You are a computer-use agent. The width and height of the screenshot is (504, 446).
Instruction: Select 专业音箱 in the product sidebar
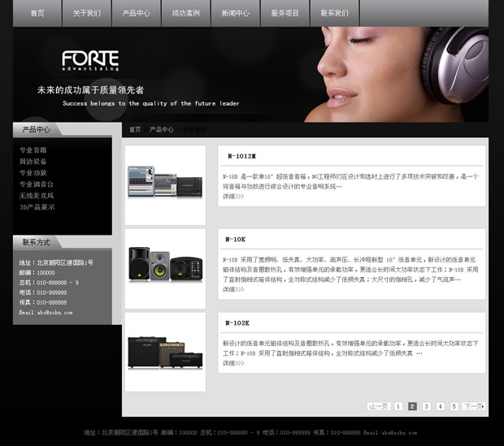click(33, 150)
